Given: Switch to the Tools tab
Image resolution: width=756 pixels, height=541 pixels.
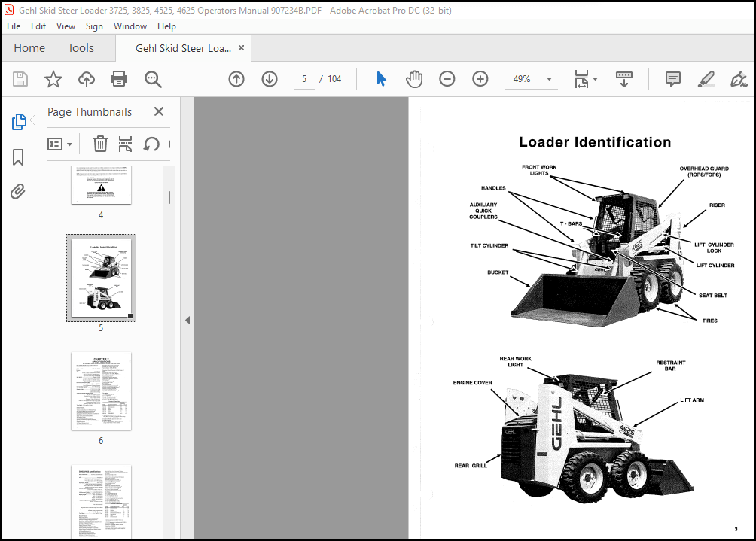Looking at the screenshot, I should click(80, 47).
